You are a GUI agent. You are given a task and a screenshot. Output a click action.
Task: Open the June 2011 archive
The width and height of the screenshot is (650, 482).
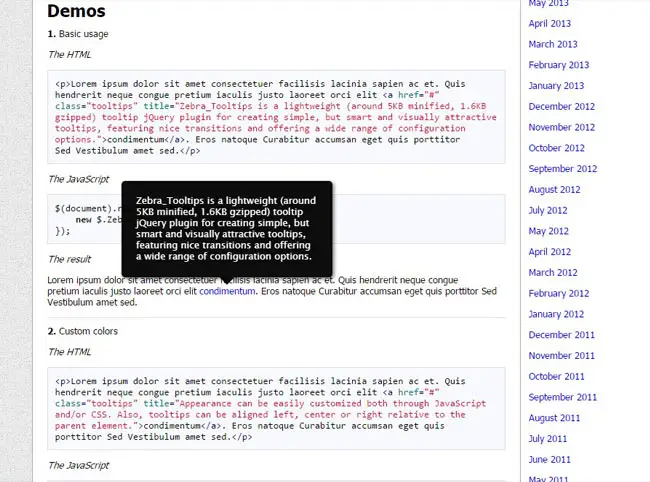point(550,459)
